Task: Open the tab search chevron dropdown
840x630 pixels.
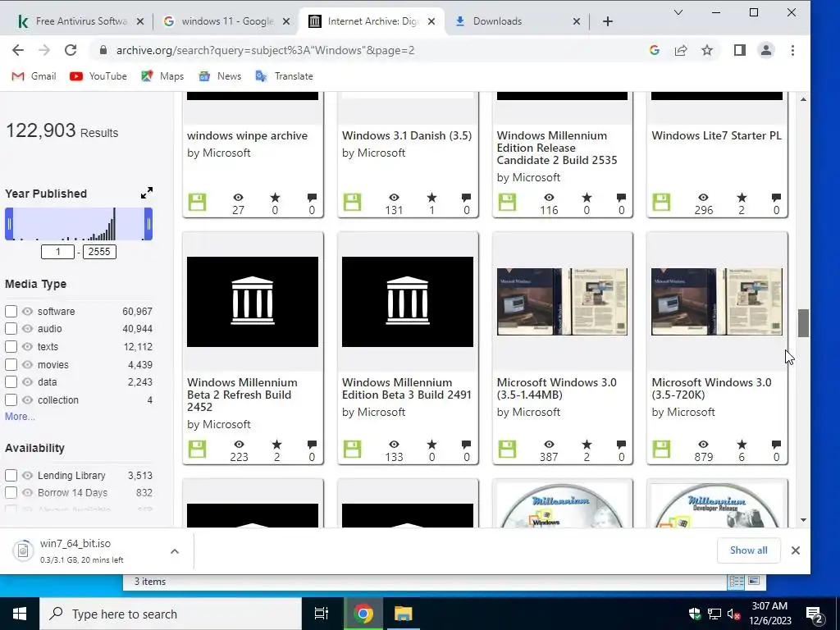Action: tap(678, 12)
